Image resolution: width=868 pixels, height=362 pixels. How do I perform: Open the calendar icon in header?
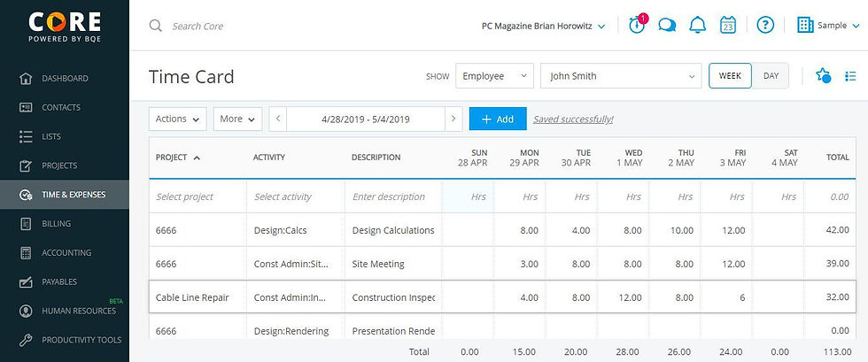(728, 26)
